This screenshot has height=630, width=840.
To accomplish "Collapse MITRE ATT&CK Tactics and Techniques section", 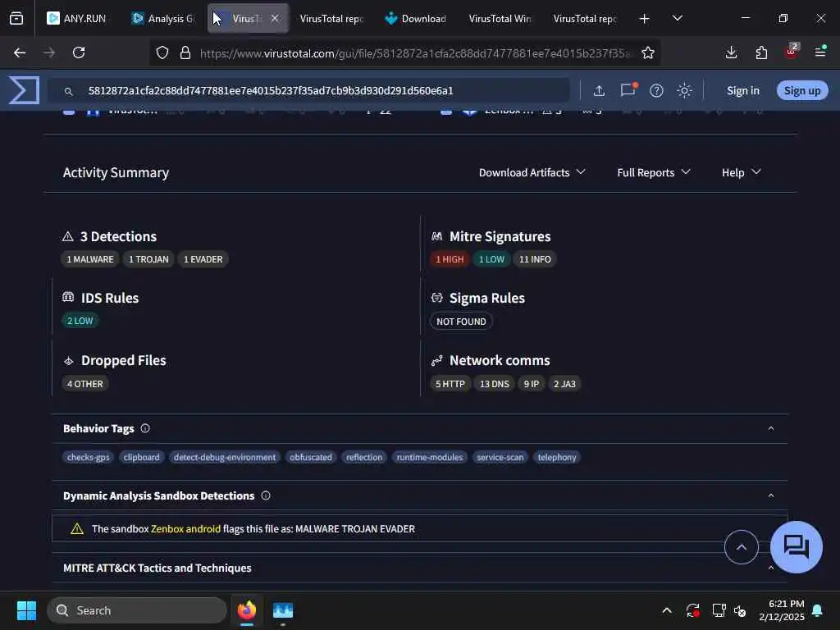I will (x=771, y=568).
